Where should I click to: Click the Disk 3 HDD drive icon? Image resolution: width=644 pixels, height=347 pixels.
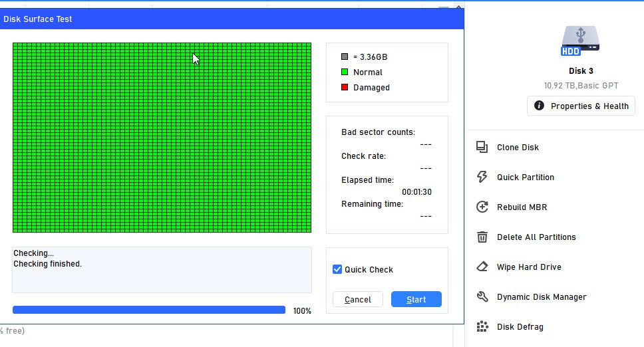click(x=580, y=41)
